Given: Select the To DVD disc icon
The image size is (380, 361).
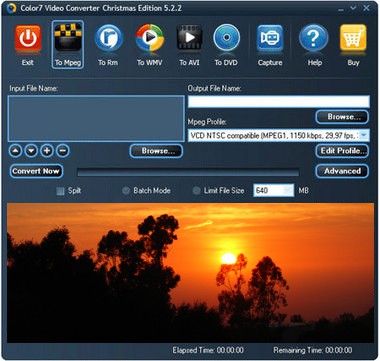Looking at the screenshot, I should pos(226,38).
